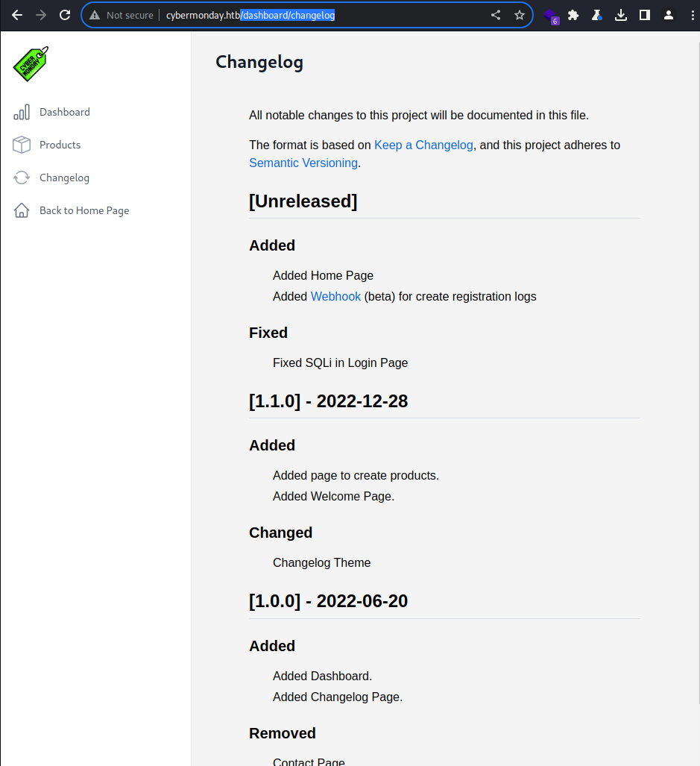Open the downloads tray icon
Image resolution: width=700 pixels, height=766 pixels.
[x=621, y=15]
